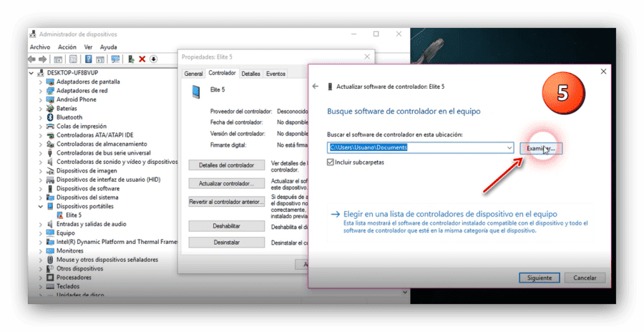Open the Archivo menu
Viewport: 644px width, 332px height.
coord(40,47)
